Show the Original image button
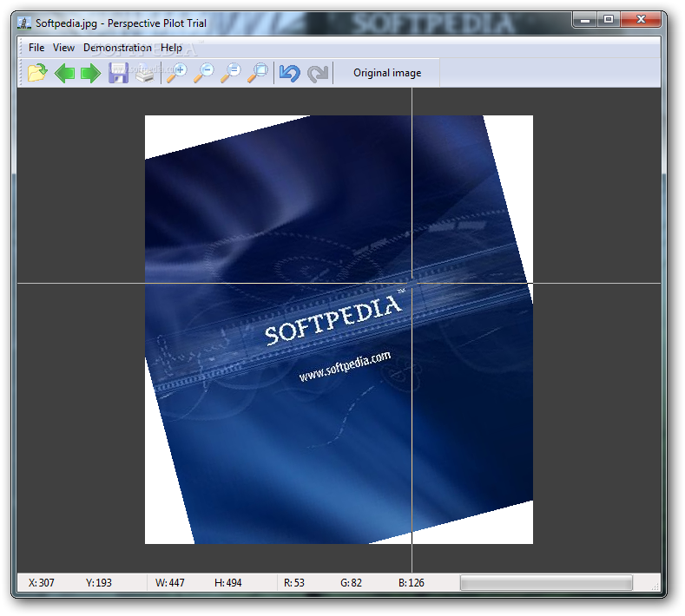This screenshot has width=685, height=616. click(387, 73)
